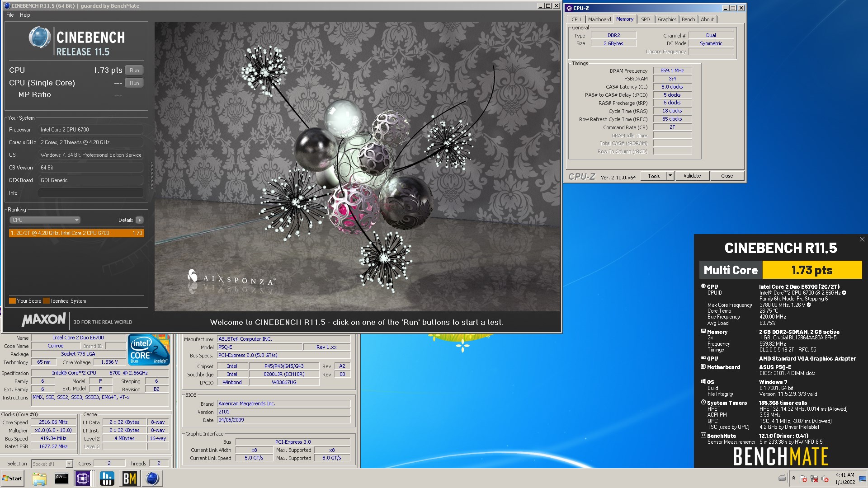Open the Command Prompt taskbar icon
The height and width of the screenshot is (488, 868).
tap(61, 479)
